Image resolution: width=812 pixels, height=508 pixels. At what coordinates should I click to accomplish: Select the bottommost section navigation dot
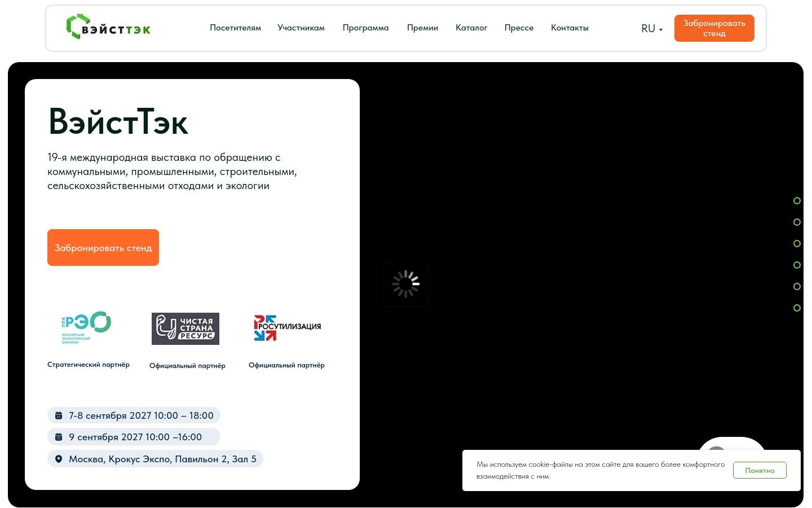coord(797,308)
